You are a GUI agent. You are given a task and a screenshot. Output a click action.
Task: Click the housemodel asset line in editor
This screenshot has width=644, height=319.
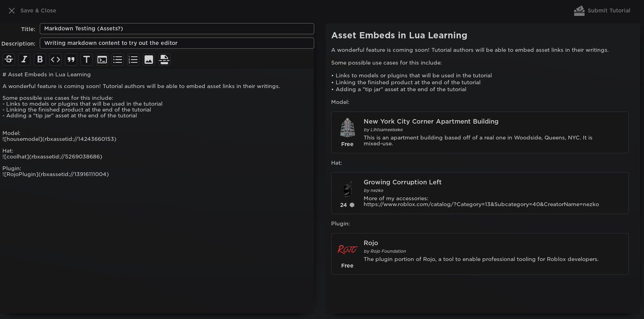pos(59,139)
